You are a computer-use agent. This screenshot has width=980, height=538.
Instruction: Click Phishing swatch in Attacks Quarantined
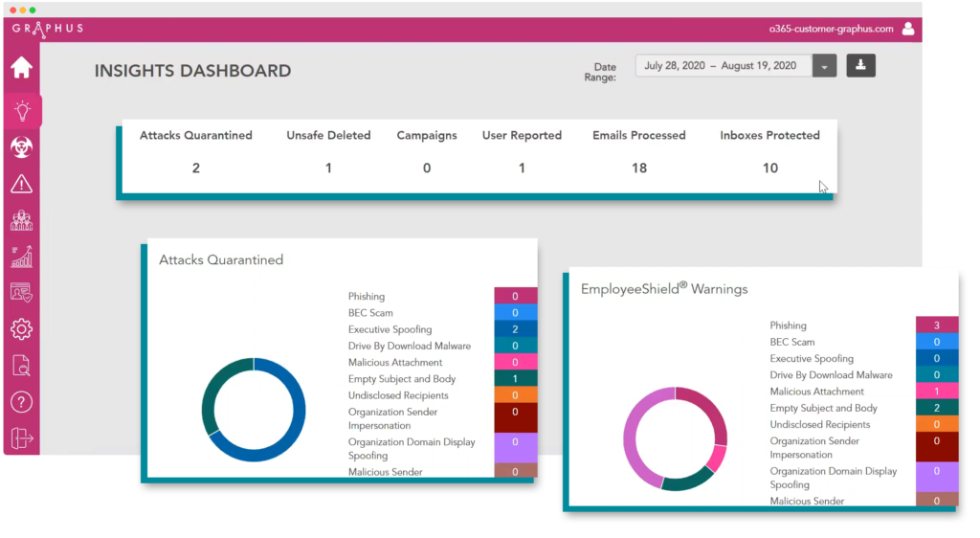516,296
